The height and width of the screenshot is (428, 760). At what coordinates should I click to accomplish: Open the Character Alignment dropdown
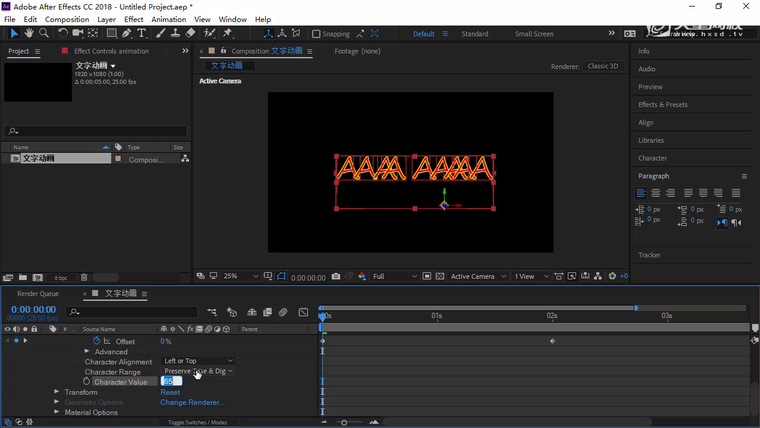pyautogui.click(x=198, y=361)
